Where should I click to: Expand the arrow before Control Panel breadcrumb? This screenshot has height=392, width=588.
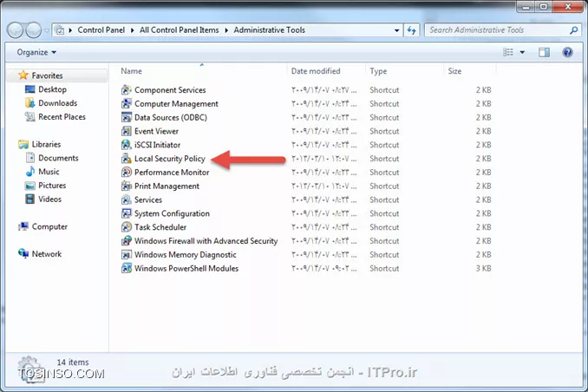click(70, 30)
